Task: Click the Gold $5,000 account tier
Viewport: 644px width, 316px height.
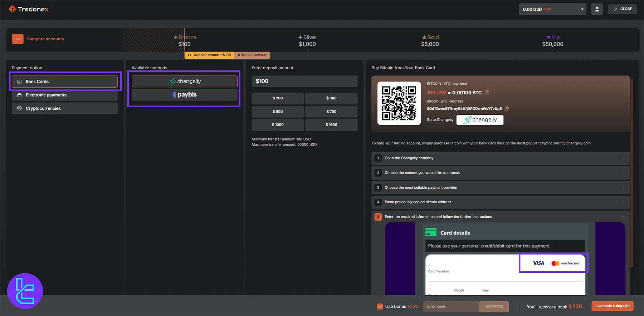Action: 430,41
